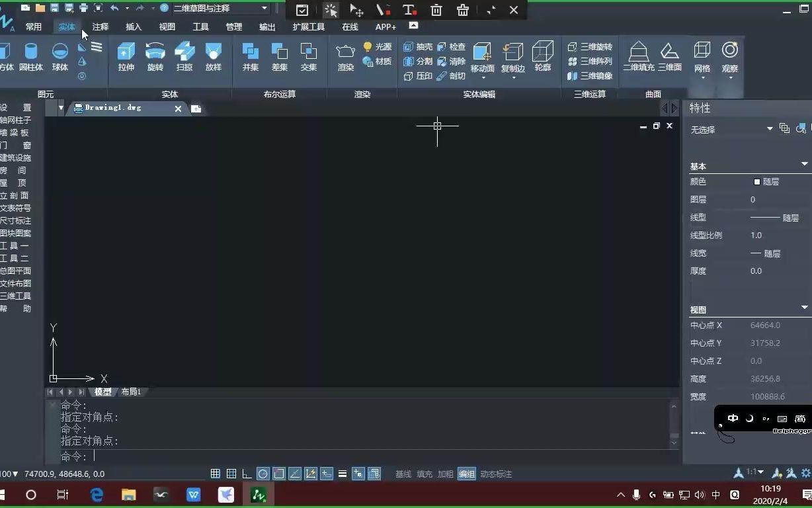Collapse the 视图 section in Properties panel

point(804,307)
